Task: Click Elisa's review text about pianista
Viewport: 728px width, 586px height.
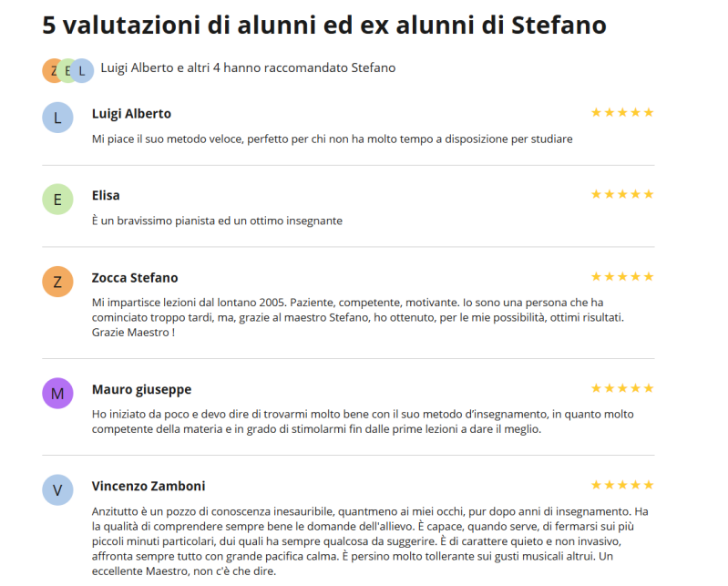Action: click(x=217, y=221)
